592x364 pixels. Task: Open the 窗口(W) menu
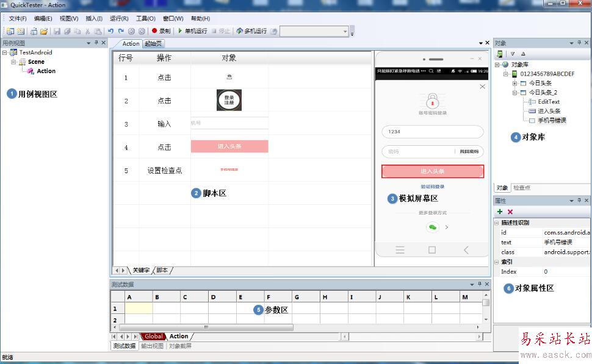[x=173, y=18]
